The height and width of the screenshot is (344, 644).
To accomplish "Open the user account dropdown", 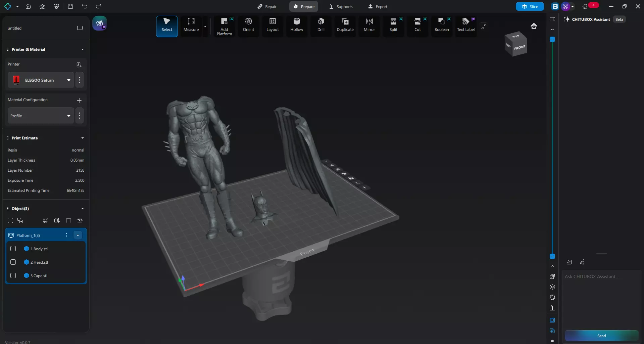I will coord(573,6).
